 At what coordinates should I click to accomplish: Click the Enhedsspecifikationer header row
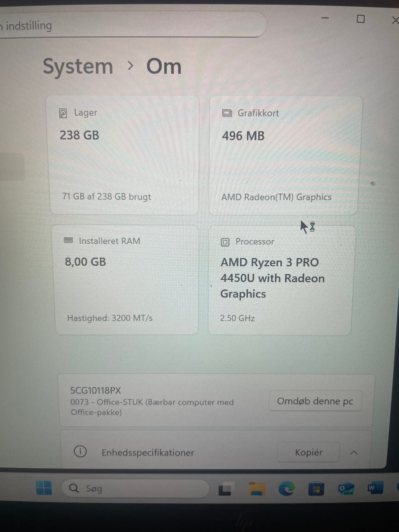pos(216,451)
